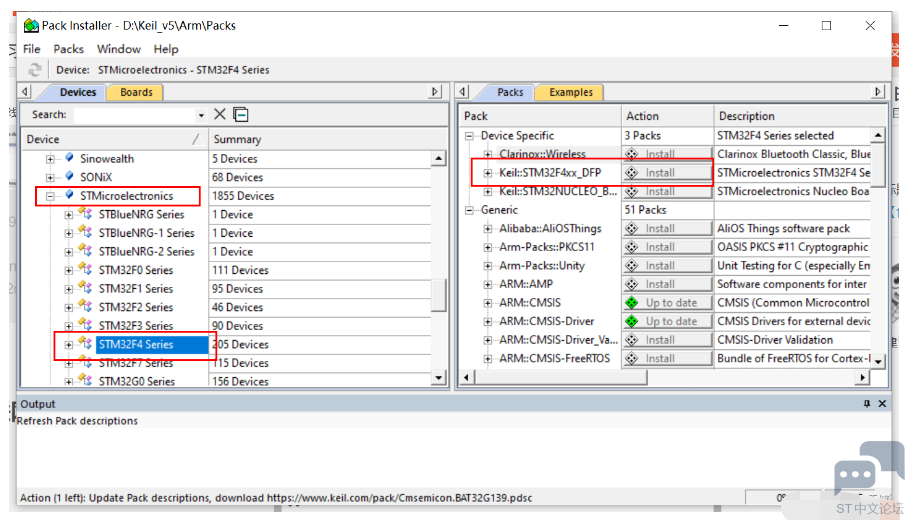913x524 pixels.
Task: Click the Pack Installer title bar icon
Action: point(31,26)
